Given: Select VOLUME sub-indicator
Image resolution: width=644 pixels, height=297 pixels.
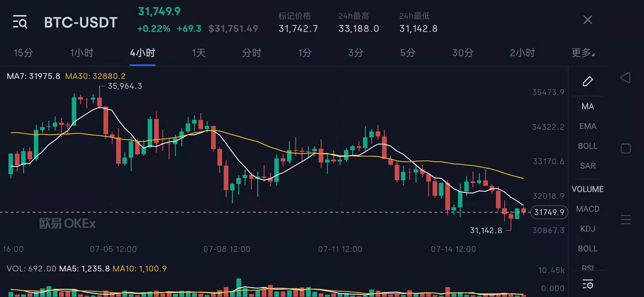Looking at the screenshot, I should [x=588, y=189].
